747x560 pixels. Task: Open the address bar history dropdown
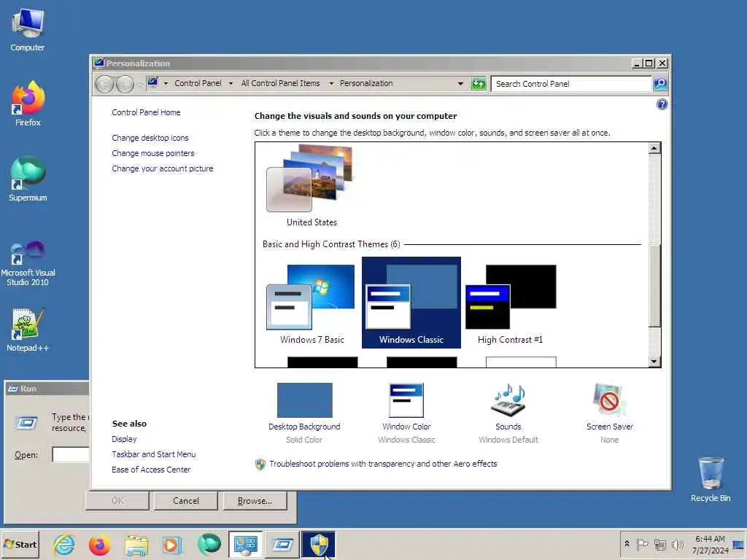(460, 84)
